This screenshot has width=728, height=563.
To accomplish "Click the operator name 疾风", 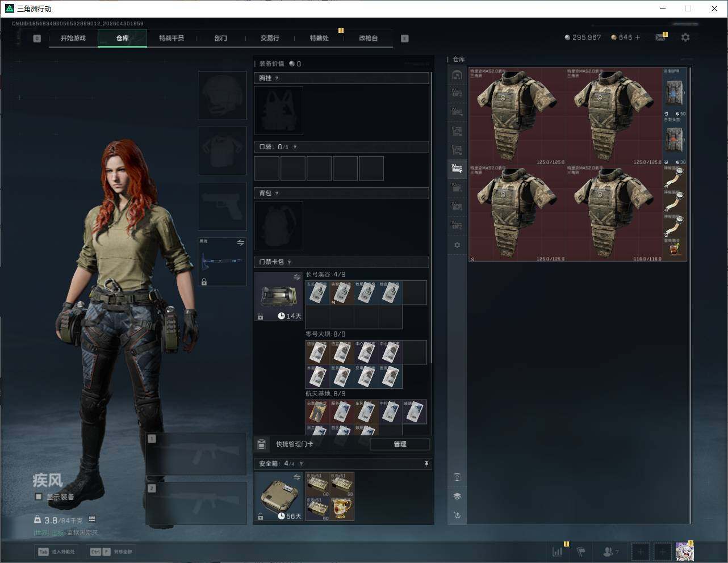I will (48, 481).
